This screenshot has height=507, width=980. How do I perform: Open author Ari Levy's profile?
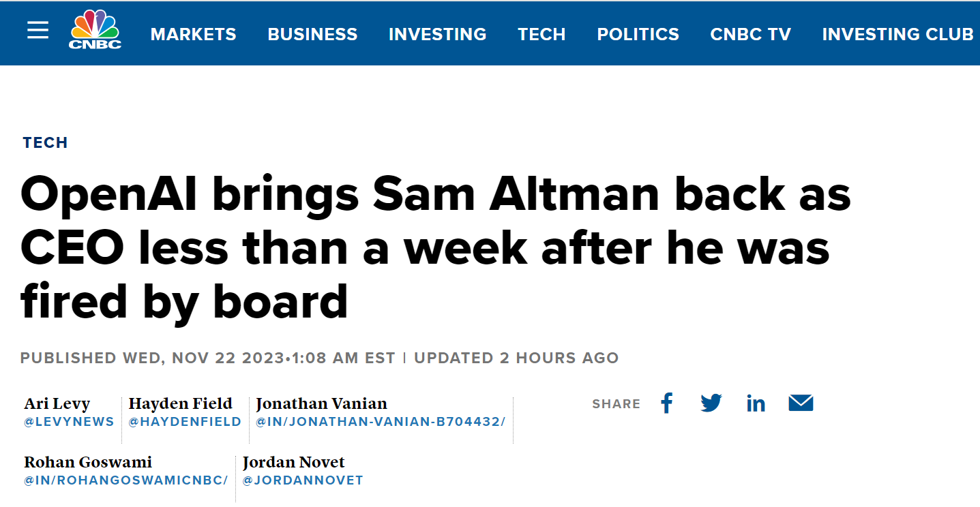tap(57, 403)
